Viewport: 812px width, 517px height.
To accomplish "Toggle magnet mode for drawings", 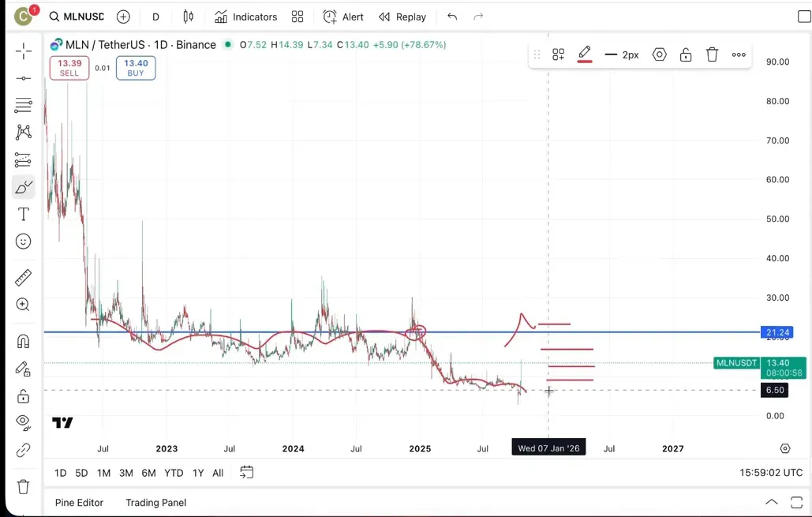I will coord(24,341).
